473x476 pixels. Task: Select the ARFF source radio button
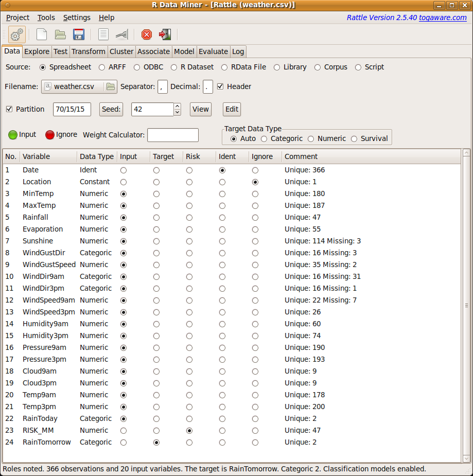(x=102, y=67)
